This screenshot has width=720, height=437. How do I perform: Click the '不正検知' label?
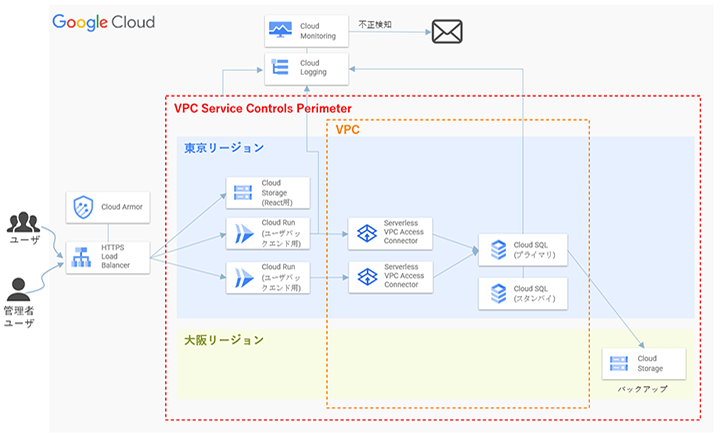[x=375, y=24]
